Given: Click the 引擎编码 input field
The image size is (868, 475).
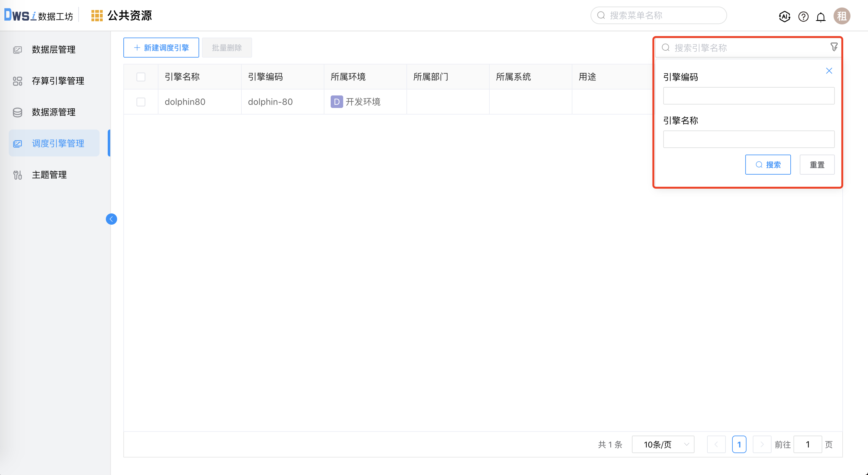Looking at the screenshot, I should 748,96.
